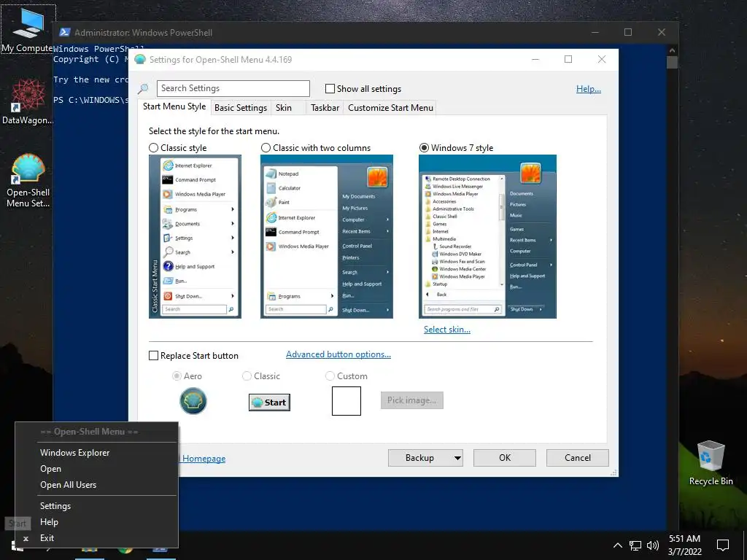Click the PowerShell icon in its title bar

(65, 32)
